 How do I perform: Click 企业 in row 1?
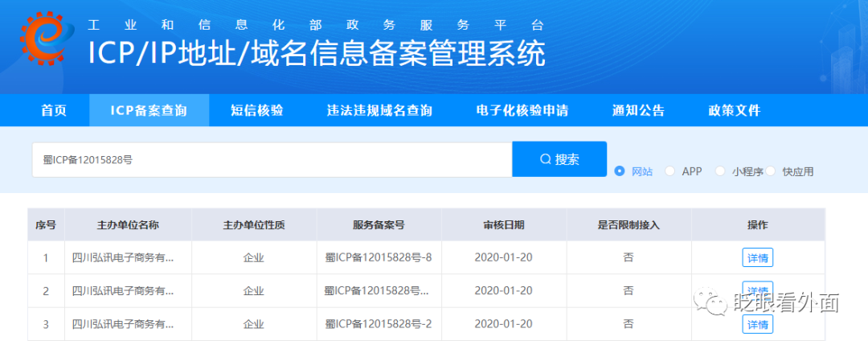coord(254,258)
